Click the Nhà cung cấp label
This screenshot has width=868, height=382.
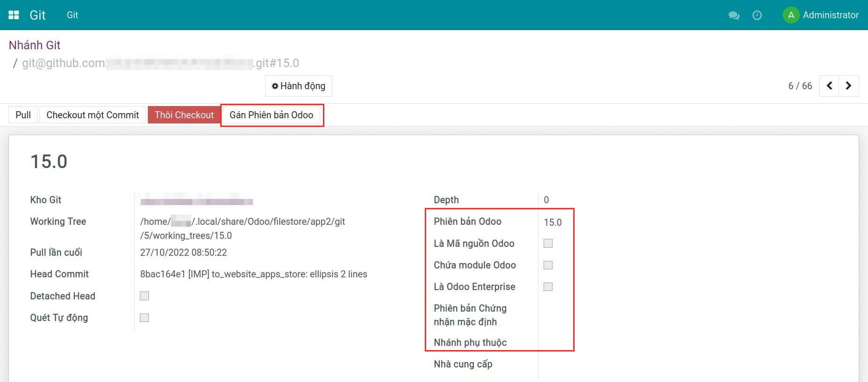[x=463, y=364]
